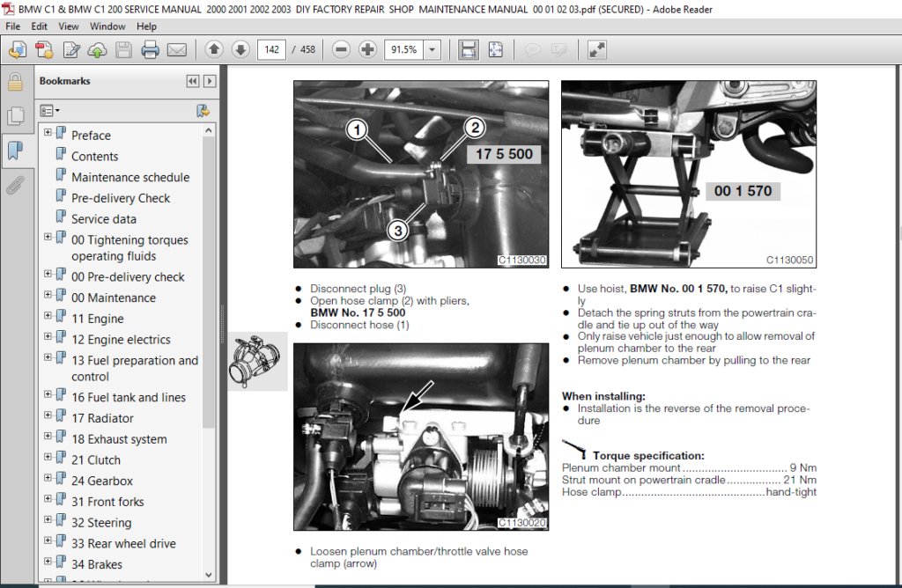The width and height of the screenshot is (902, 588).
Task: Click the hoist photo labeled 00 1 570
Action: coord(689,174)
